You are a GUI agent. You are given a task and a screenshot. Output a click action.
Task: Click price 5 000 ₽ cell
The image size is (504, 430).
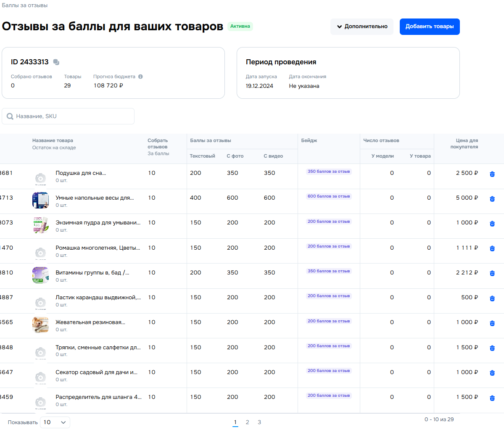pos(467,198)
